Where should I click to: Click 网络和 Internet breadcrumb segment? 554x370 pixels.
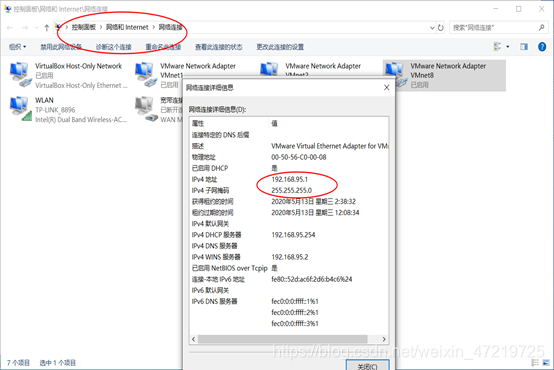point(127,27)
